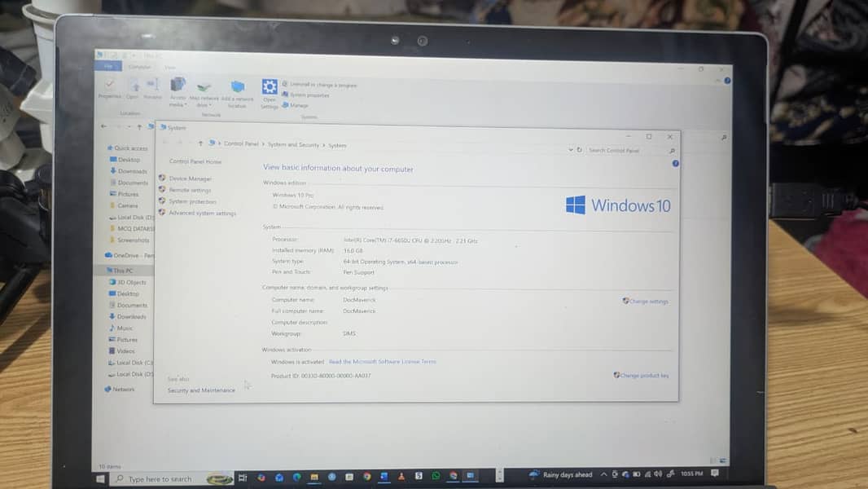Viewport: 868px width, 489px height.
Task: Click Security and Maintenance link
Action: click(x=201, y=390)
